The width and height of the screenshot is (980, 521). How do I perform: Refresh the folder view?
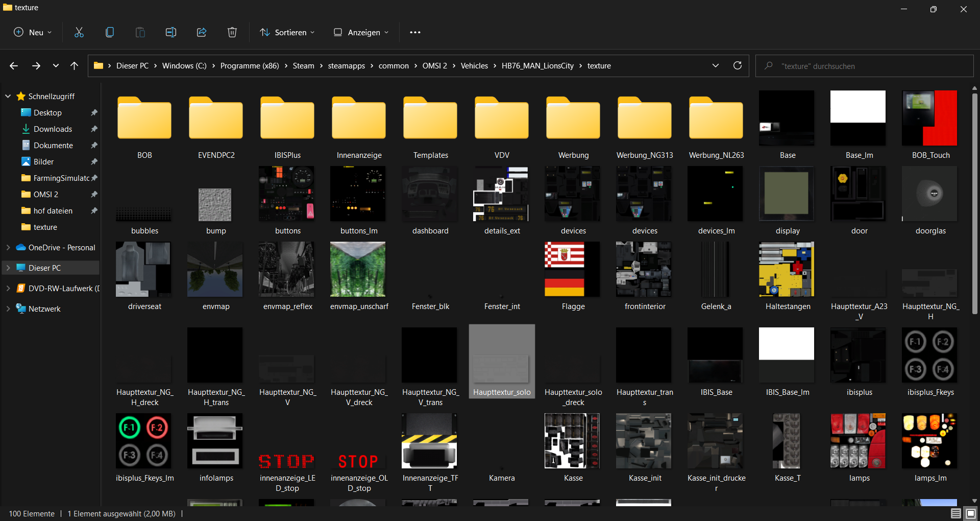point(737,66)
